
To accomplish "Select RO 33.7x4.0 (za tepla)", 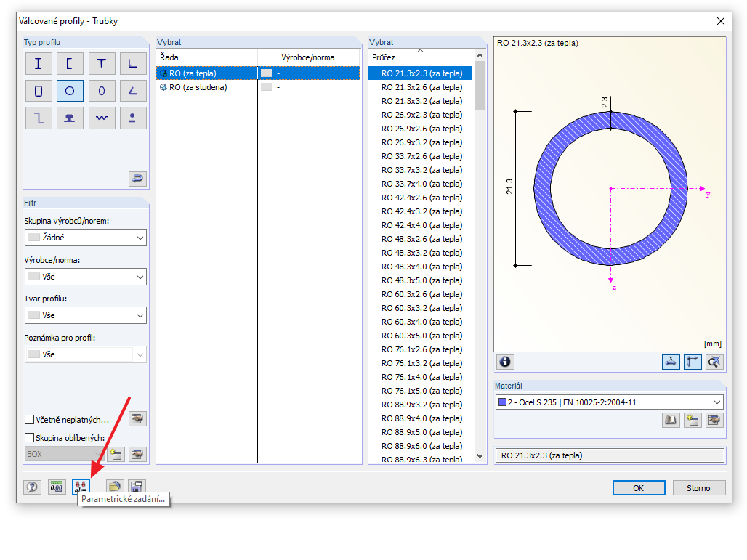I will [x=421, y=184].
